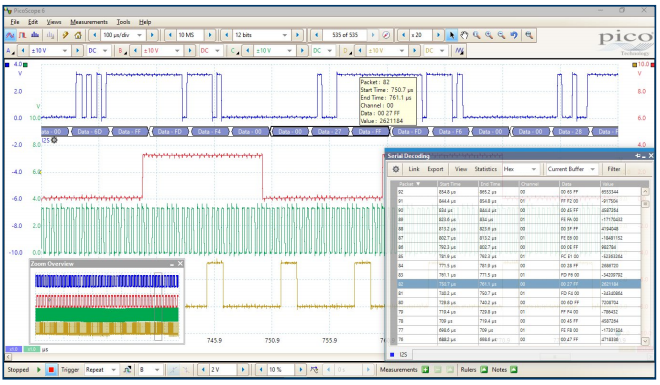The height and width of the screenshot is (385, 660).
Task: Click Statistics in Serial Decoding
Action: [486, 169]
